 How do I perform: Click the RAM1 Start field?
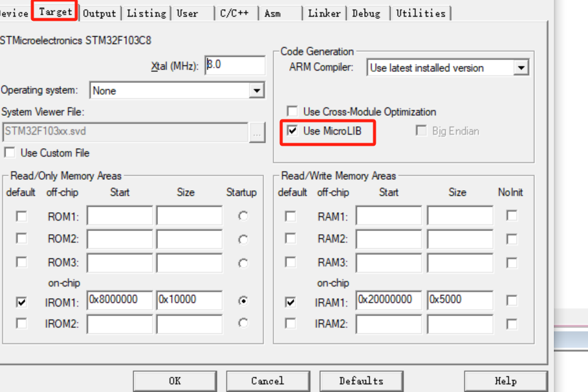tap(389, 215)
